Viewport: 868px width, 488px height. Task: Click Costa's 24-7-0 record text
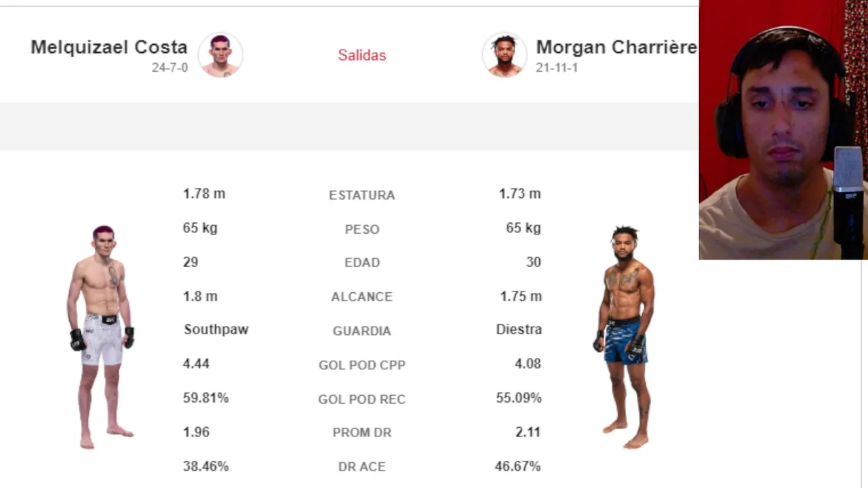[170, 68]
